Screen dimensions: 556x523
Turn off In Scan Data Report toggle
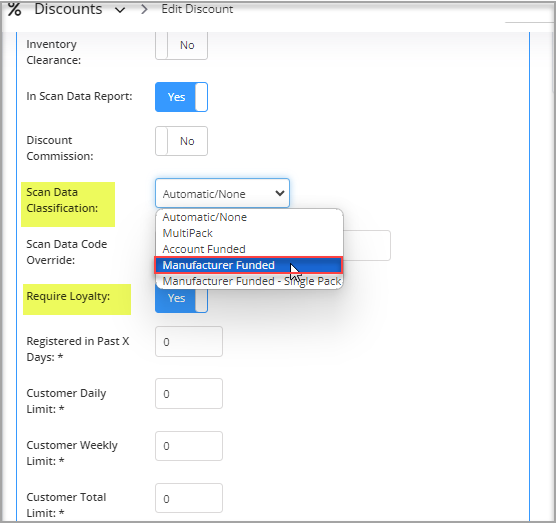(x=181, y=97)
